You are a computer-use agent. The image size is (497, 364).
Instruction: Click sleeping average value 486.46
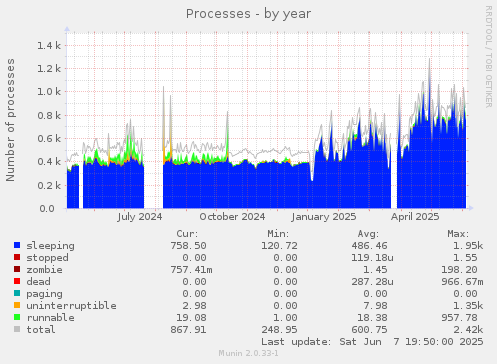click(x=369, y=246)
